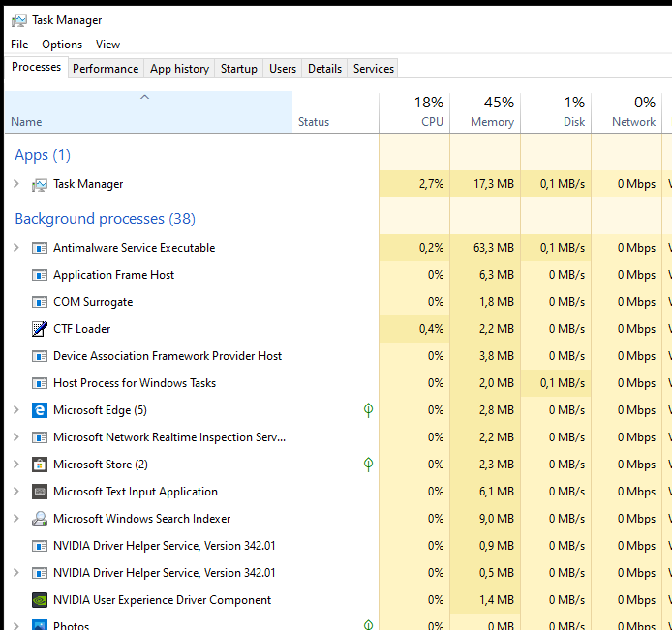Click the 17,3 MB memory value
This screenshot has height=630, width=672.
[x=493, y=184]
